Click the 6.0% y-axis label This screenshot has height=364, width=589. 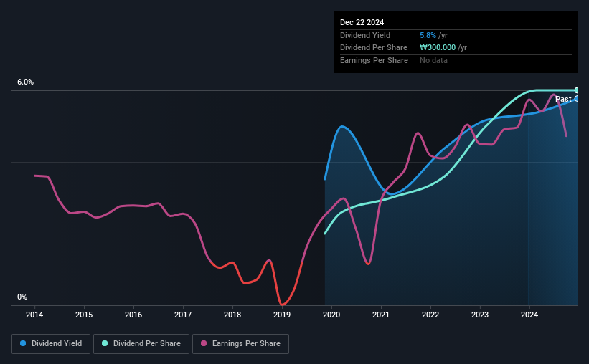pyautogui.click(x=25, y=82)
